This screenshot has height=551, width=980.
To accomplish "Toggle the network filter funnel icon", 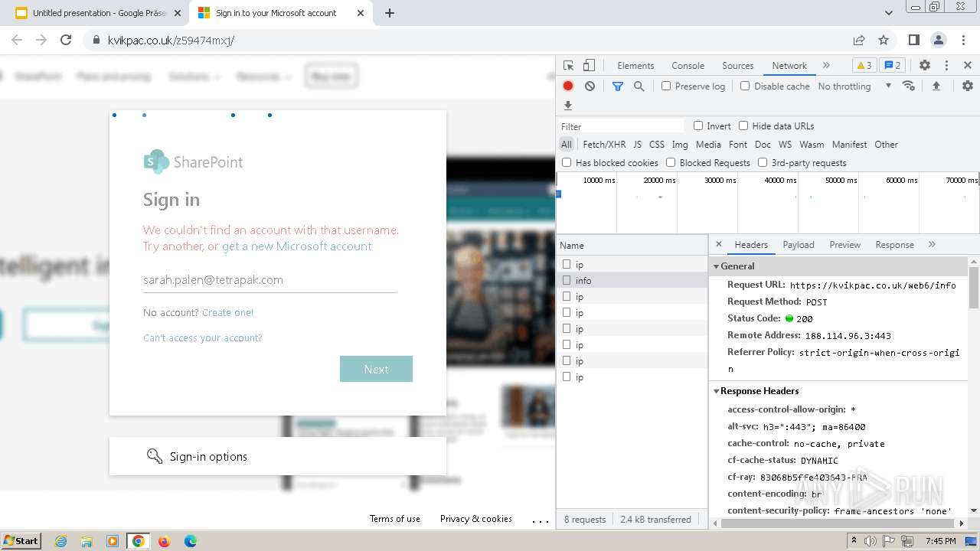I will tap(618, 86).
